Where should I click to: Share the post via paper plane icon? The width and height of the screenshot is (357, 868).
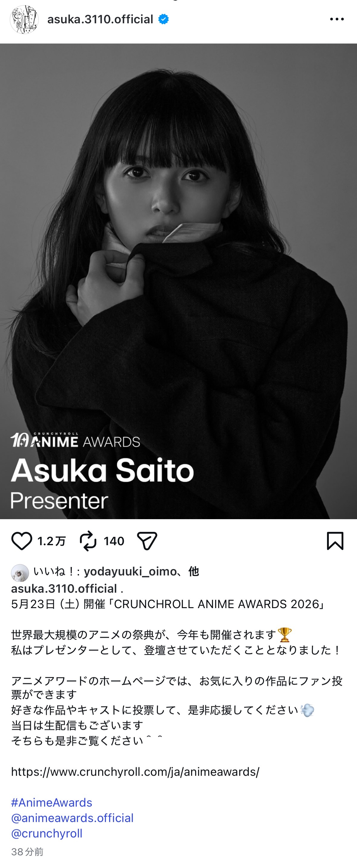(x=147, y=541)
